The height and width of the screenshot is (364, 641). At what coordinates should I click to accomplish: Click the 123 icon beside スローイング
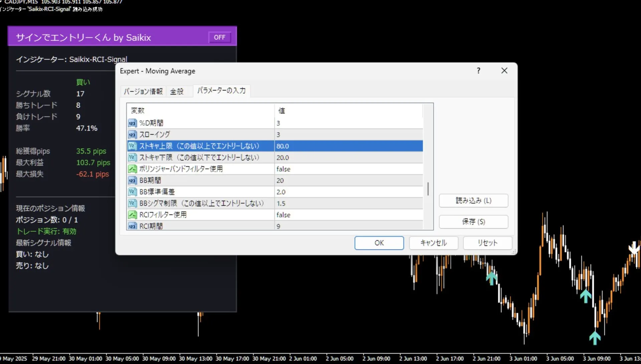click(132, 134)
